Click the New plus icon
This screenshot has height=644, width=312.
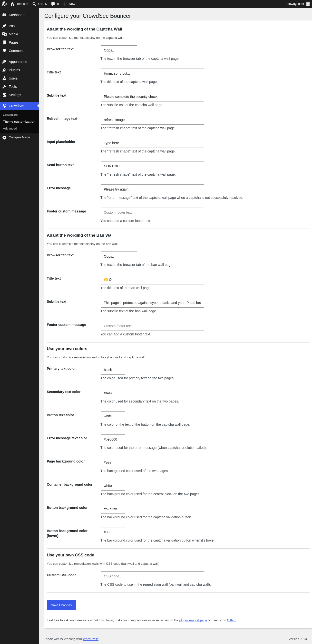click(65, 4)
